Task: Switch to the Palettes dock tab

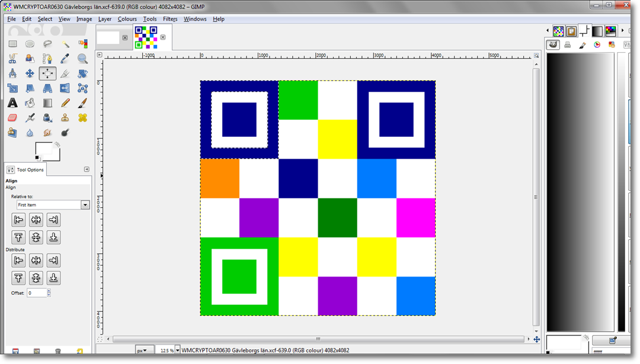Action: [x=610, y=31]
